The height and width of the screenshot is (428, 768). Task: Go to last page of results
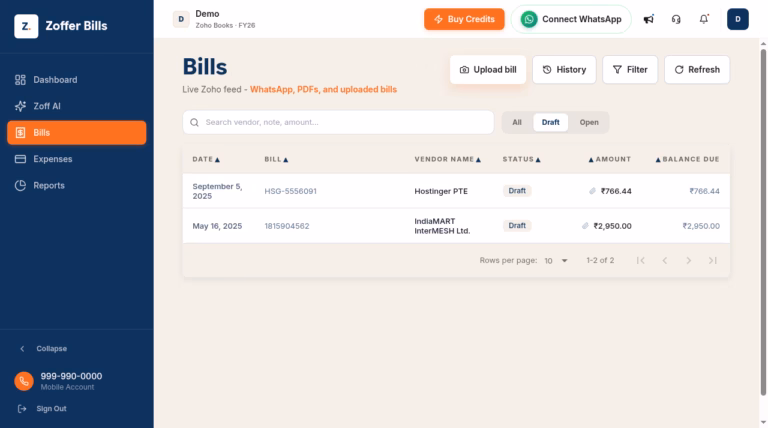pos(713,261)
